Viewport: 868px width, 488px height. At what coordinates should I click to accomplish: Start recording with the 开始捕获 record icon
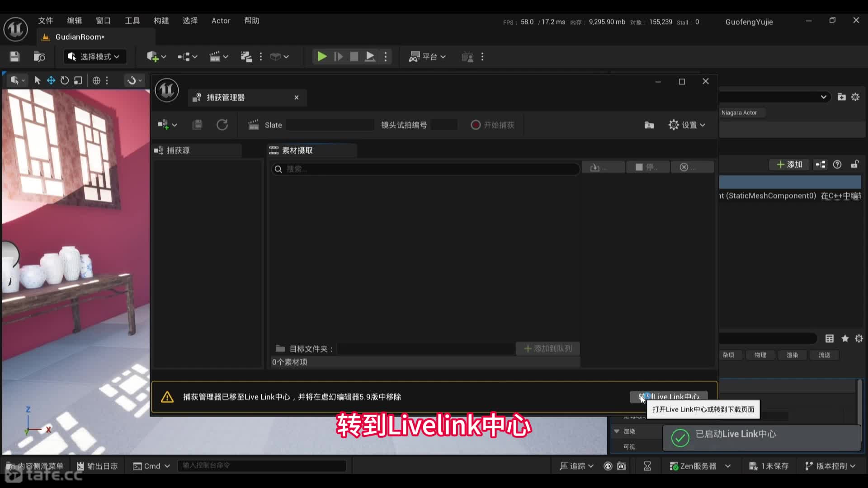[475, 125]
